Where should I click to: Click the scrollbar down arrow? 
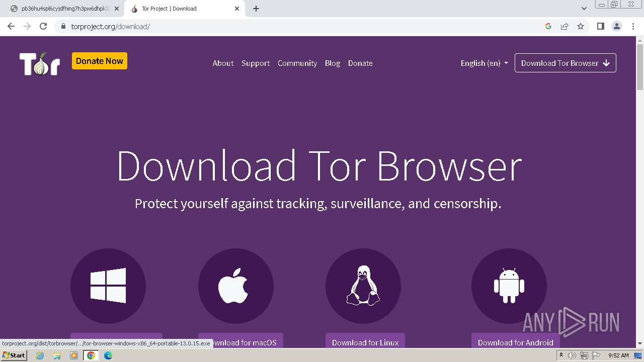pyautogui.click(x=639, y=343)
